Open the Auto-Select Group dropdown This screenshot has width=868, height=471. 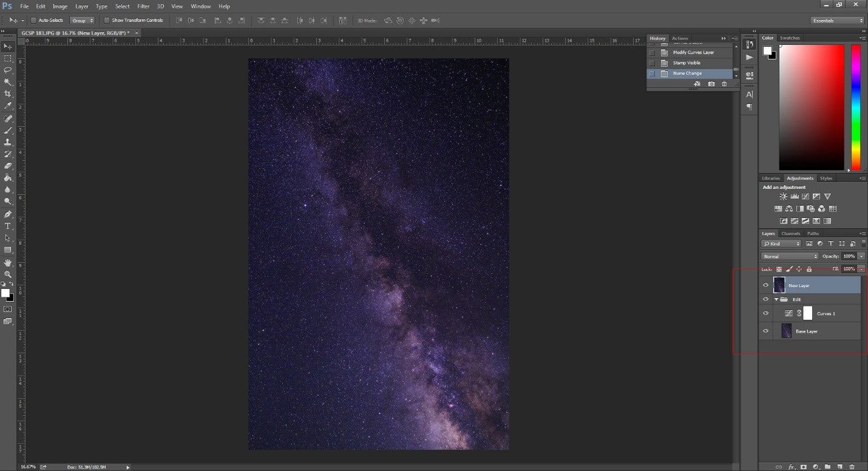tap(83, 21)
